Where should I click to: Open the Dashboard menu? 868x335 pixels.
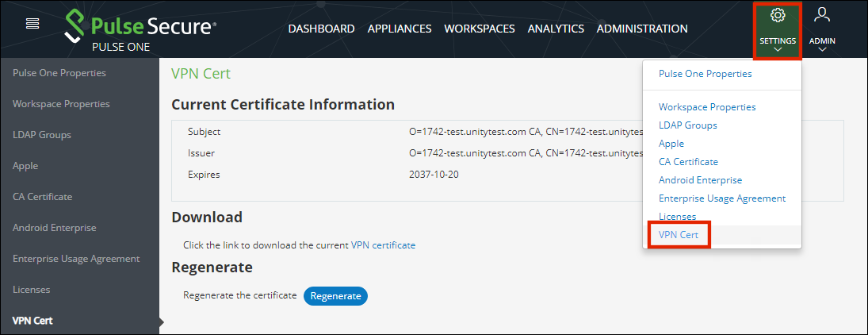pyautogui.click(x=321, y=29)
